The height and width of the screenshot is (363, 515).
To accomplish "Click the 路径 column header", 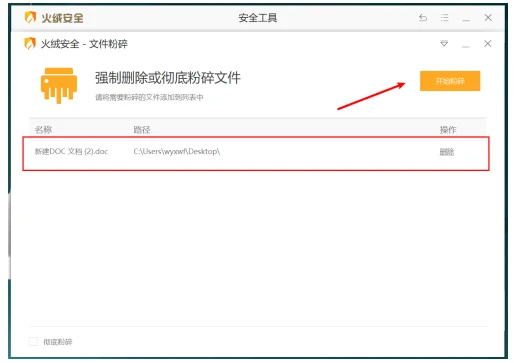I will [x=142, y=129].
